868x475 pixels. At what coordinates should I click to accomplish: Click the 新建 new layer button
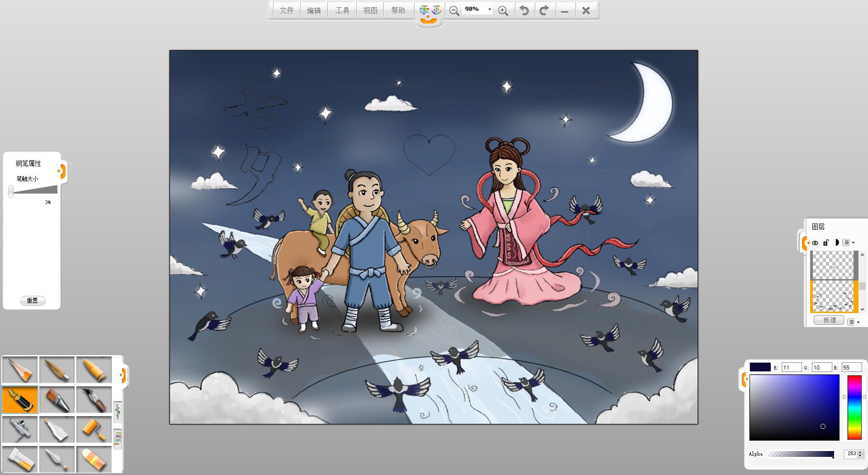tap(829, 320)
